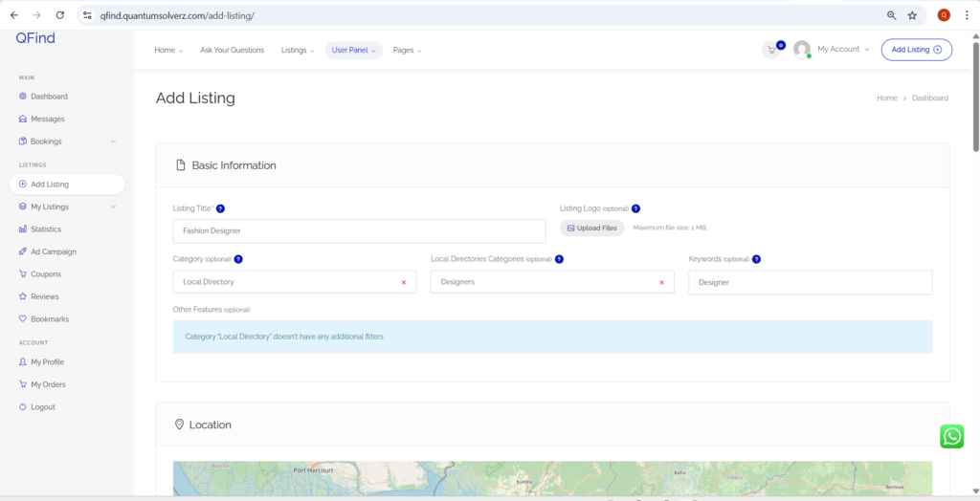Clear the Local Directory category selection

[403, 282]
